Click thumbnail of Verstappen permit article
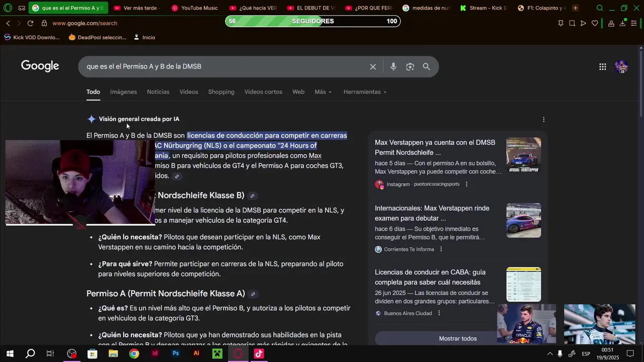Viewport: 644px width, 362px height. [x=524, y=155]
